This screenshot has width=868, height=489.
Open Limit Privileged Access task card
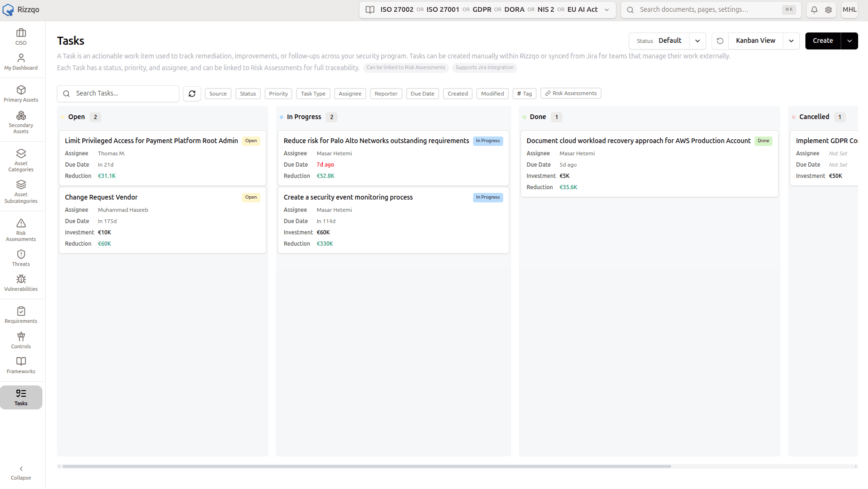[x=162, y=158]
